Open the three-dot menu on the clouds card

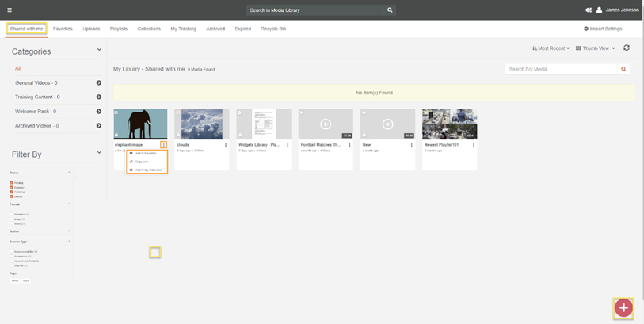click(226, 145)
